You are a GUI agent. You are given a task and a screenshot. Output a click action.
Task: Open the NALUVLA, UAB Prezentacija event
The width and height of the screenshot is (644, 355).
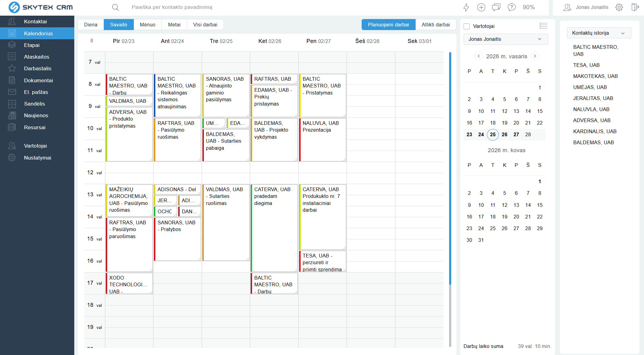pos(323,140)
